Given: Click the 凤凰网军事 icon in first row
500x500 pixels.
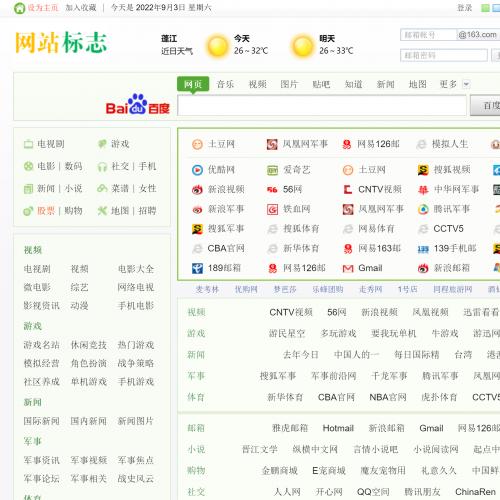Looking at the screenshot, I should 272,144.
